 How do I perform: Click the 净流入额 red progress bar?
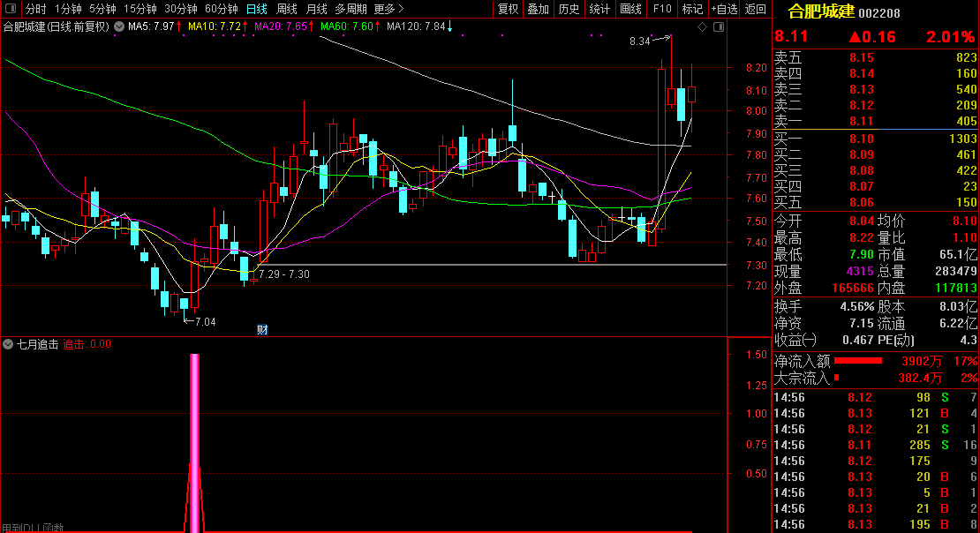(858, 361)
